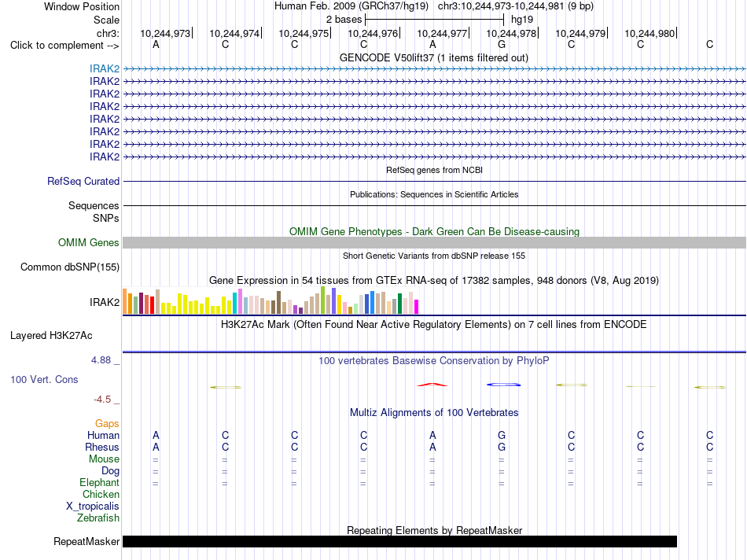The height and width of the screenshot is (560, 747).
Task: Click the RefSeq Curated track line
Action: pyautogui.click(x=434, y=182)
